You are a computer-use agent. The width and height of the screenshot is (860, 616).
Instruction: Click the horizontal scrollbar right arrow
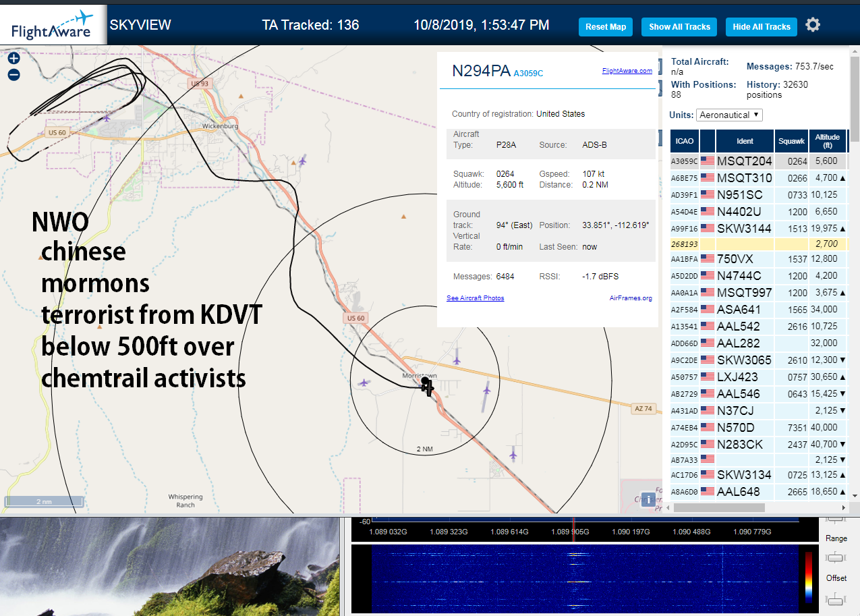(842, 507)
